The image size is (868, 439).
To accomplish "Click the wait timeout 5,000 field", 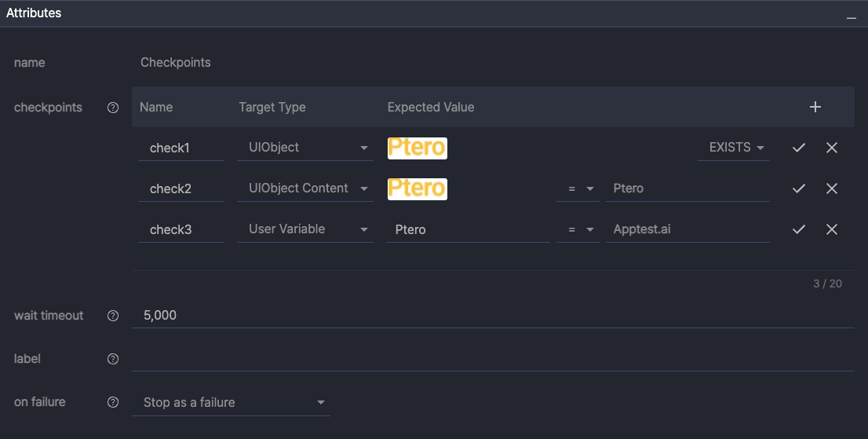I will (492, 316).
